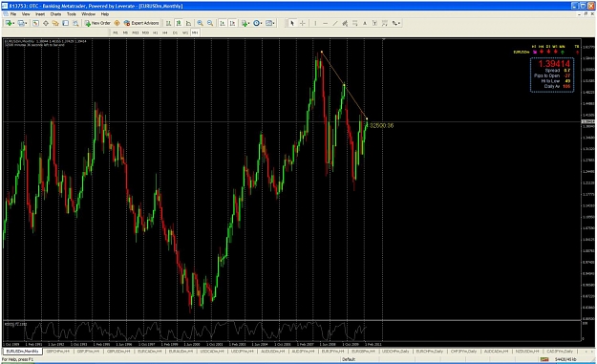Open the Periods clock dropdown
Image resolution: width=597 pixels, height=364 pixels.
[258, 23]
